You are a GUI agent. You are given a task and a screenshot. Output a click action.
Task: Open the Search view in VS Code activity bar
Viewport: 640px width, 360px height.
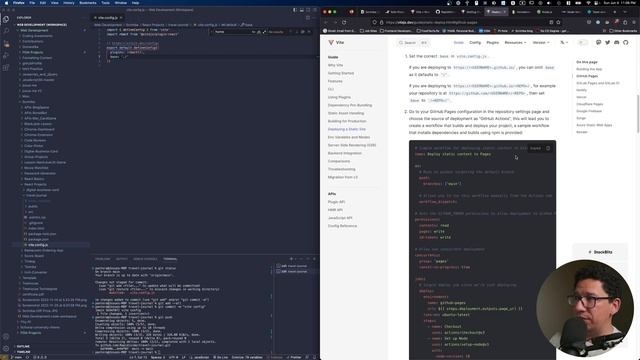[x=6, y=31]
